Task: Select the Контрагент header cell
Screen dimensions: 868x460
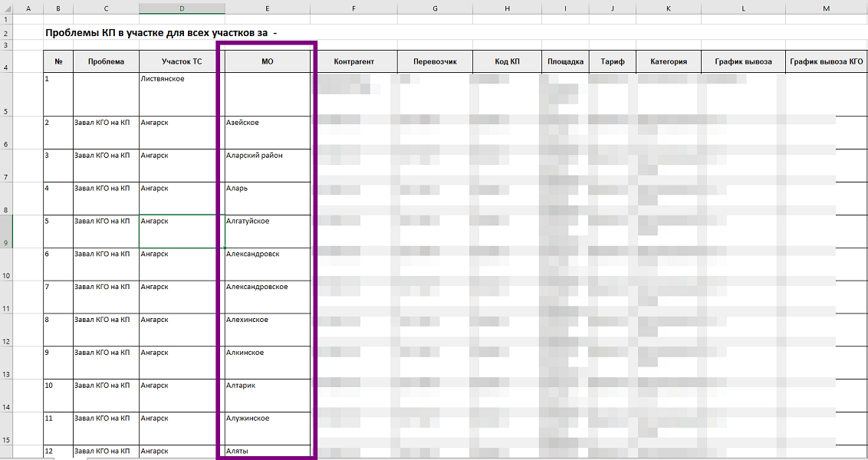Action: 353,61
